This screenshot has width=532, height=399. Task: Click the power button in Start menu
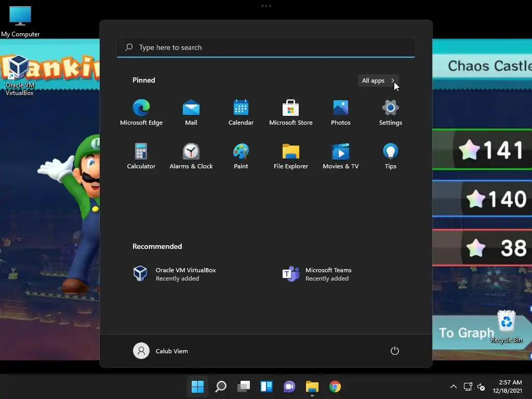395,351
